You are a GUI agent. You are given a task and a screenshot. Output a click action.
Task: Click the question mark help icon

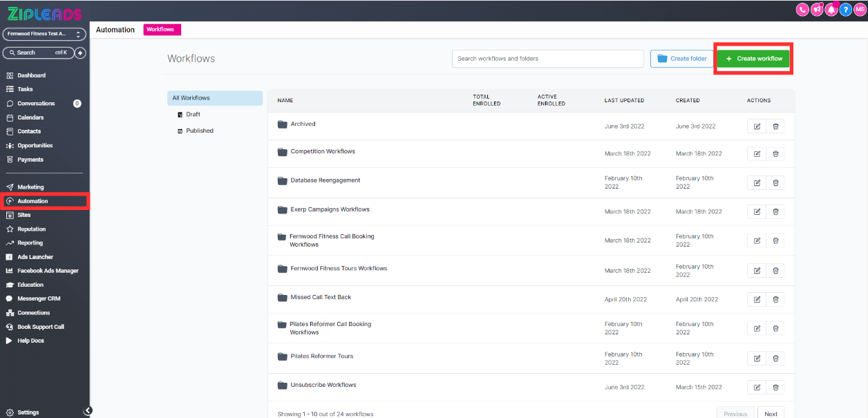tap(846, 10)
